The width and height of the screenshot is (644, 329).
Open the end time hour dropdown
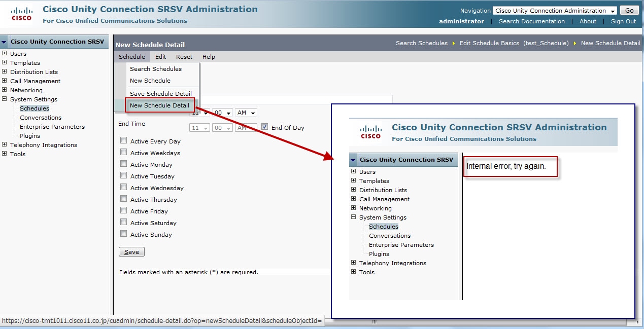199,128
